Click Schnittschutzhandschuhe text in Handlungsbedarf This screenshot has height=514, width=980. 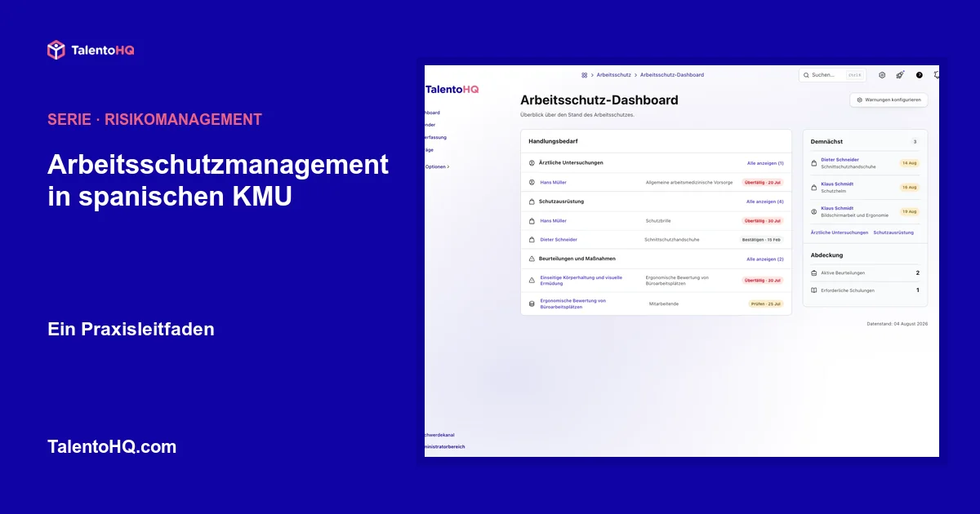coord(672,240)
